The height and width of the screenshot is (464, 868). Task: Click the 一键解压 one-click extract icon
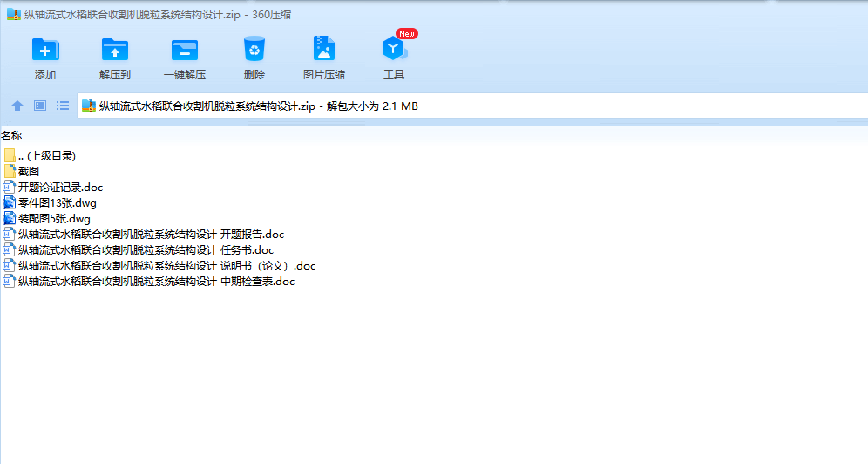pyautogui.click(x=185, y=50)
